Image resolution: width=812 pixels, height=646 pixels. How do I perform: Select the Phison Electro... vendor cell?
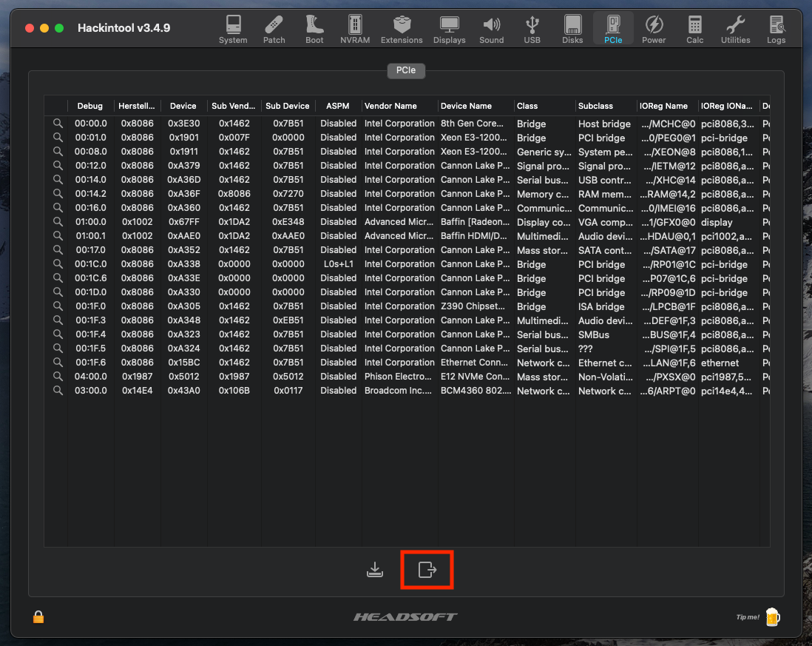click(x=398, y=376)
